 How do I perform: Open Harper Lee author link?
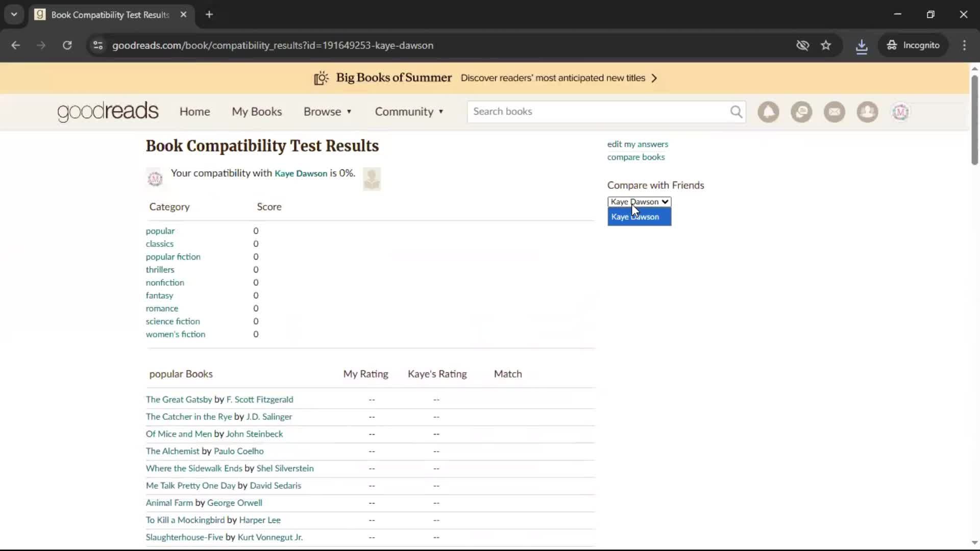260,520
